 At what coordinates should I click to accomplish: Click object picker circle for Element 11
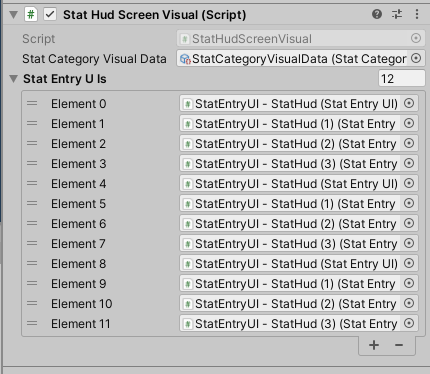[409, 323]
